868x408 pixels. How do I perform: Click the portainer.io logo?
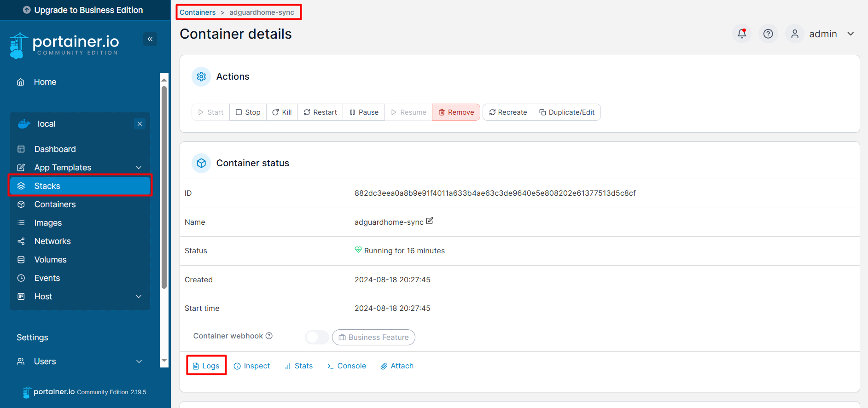point(64,46)
